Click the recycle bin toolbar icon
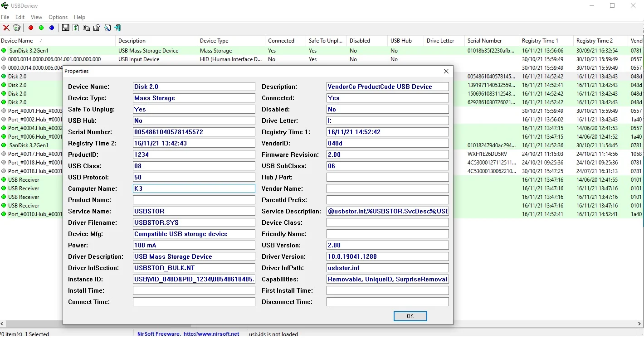The image size is (644, 338). click(x=17, y=28)
